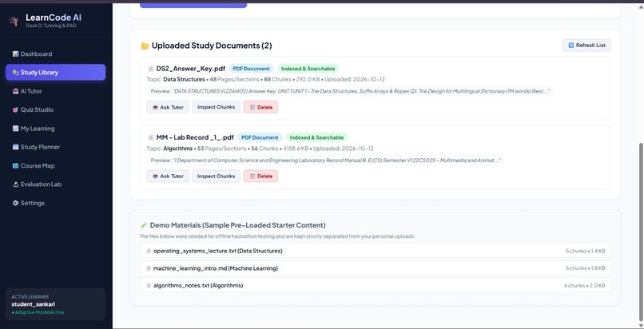Click the test tube icon beside Demo Materials
The width and height of the screenshot is (644, 329).
pos(144,225)
